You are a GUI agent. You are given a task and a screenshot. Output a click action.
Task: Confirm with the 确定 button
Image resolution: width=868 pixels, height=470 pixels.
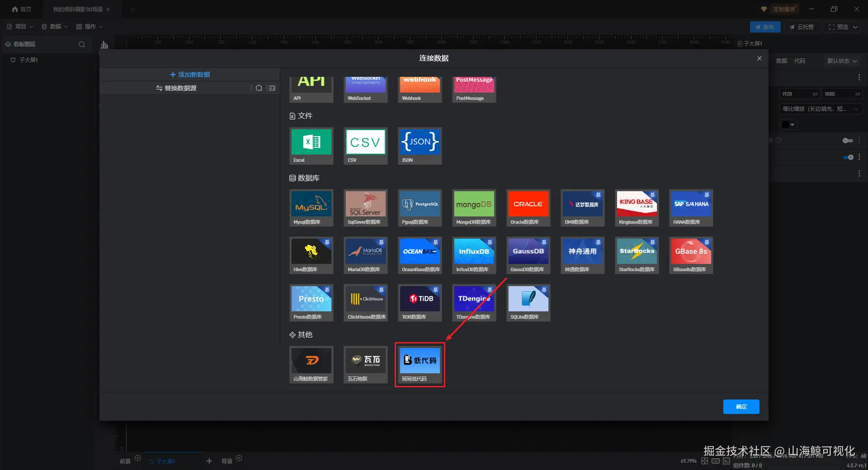[x=741, y=407]
